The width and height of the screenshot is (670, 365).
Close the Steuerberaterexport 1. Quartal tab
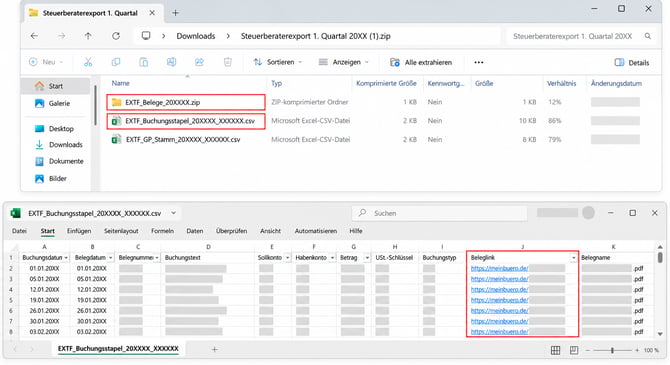[x=152, y=13]
